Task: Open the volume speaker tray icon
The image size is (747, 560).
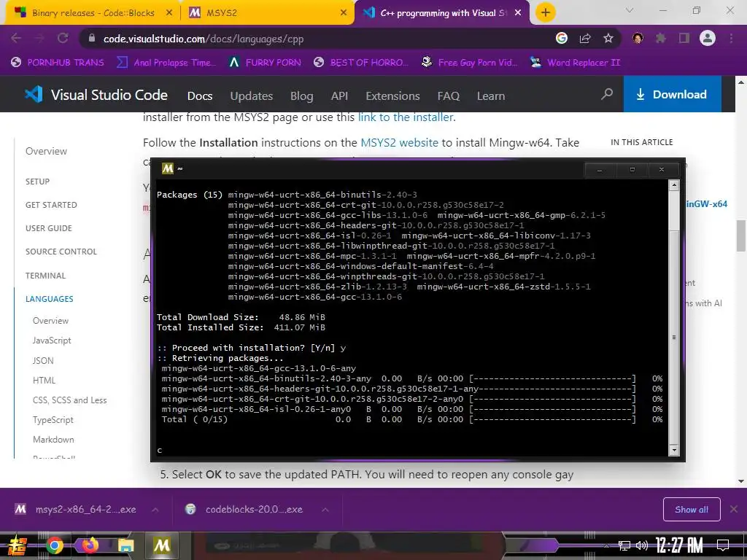Action: click(642, 545)
